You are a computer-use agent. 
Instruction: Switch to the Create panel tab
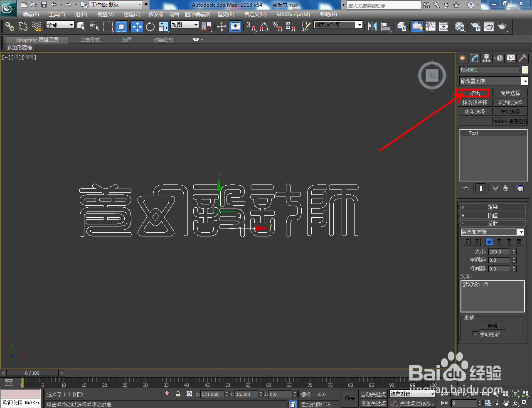462,58
